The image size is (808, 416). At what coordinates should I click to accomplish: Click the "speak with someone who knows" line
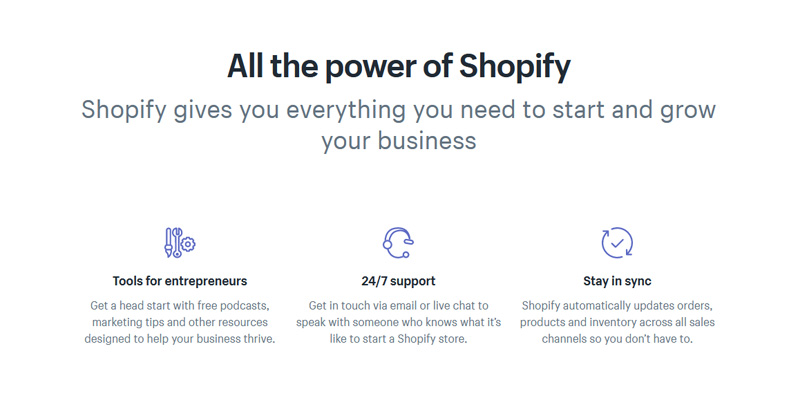pyautogui.click(x=398, y=322)
